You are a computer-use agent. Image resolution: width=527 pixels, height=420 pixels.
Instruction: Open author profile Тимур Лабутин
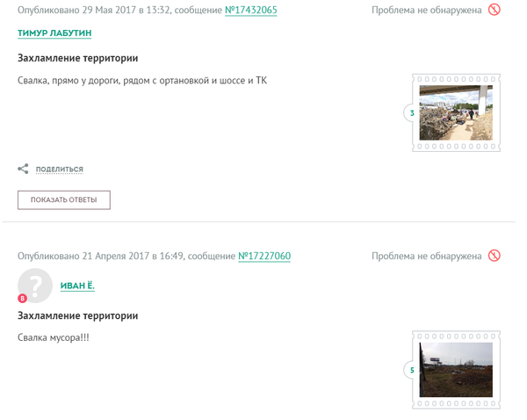point(54,33)
